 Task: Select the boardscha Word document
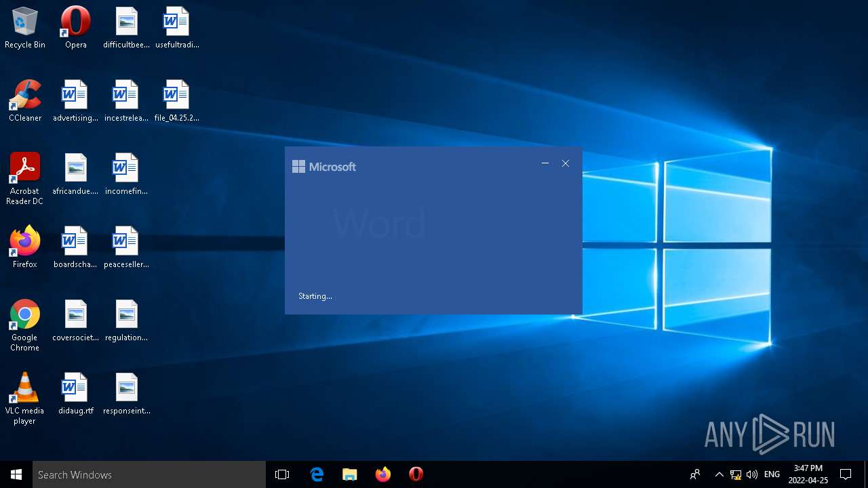coord(76,247)
